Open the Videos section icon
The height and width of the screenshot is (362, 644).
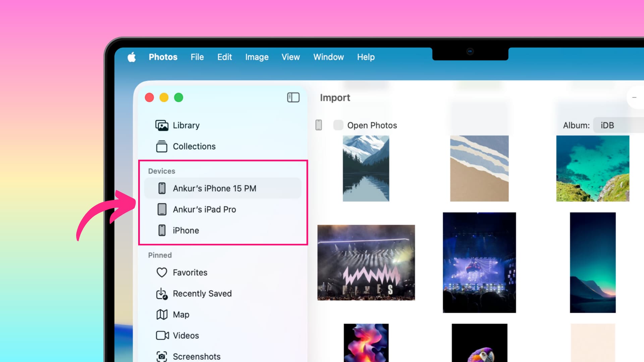pyautogui.click(x=162, y=335)
